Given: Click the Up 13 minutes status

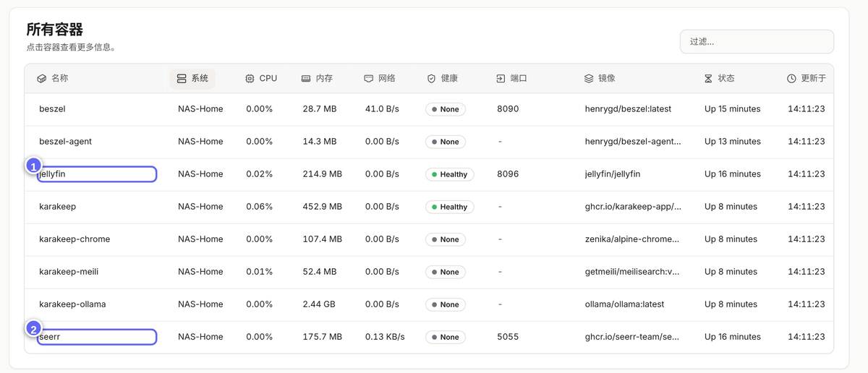Looking at the screenshot, I should (733, 142).
